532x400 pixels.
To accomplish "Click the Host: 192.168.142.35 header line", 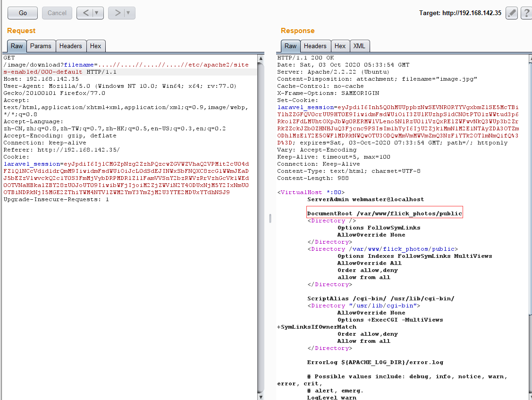I will click(41, 79).
